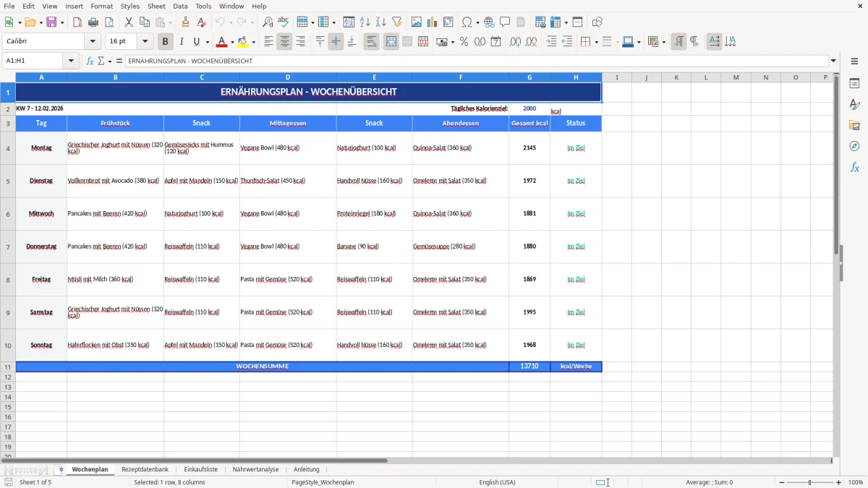Cut the selection with scissors icon

coord(128,22)
